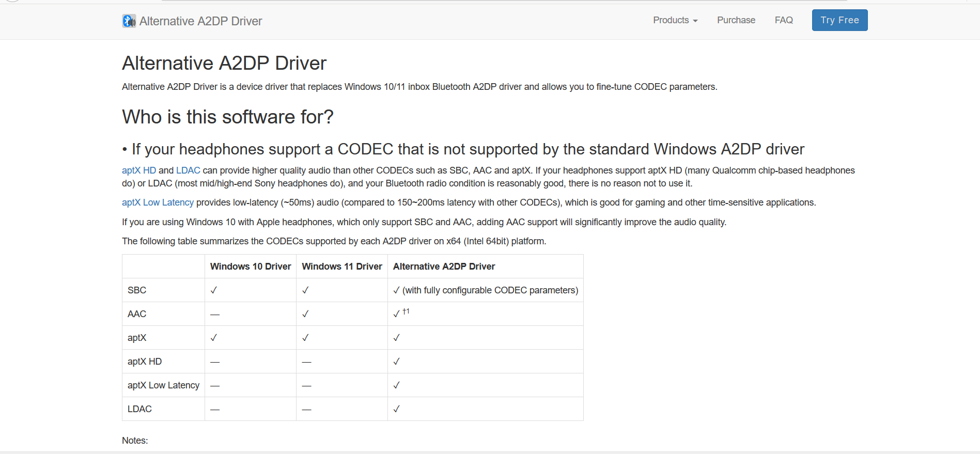The width and height of the screenshot is (980, 454).
Task: Click AAC checkmark under Windows 11 Driver
Action: pos(305,314)
